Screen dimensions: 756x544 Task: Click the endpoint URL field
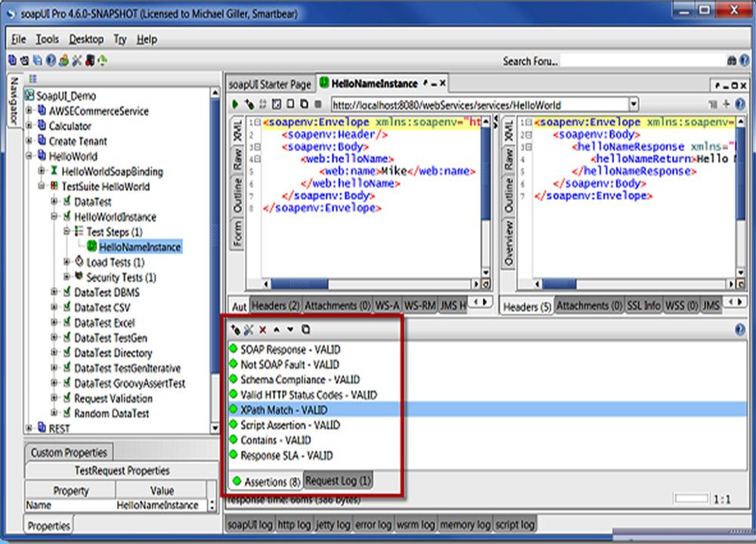pyautogui.click(x=479, y=104)
